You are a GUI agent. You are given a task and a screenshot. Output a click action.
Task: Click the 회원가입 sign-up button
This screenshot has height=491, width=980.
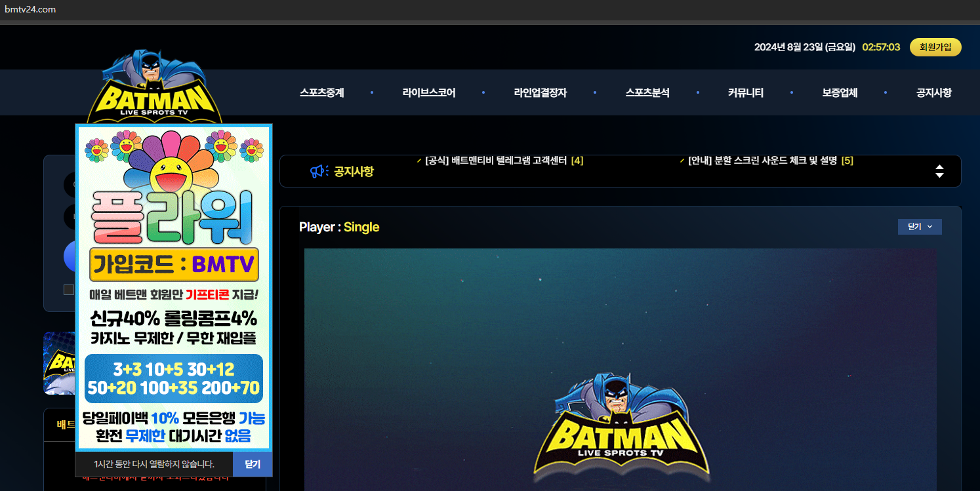[935, 47]
